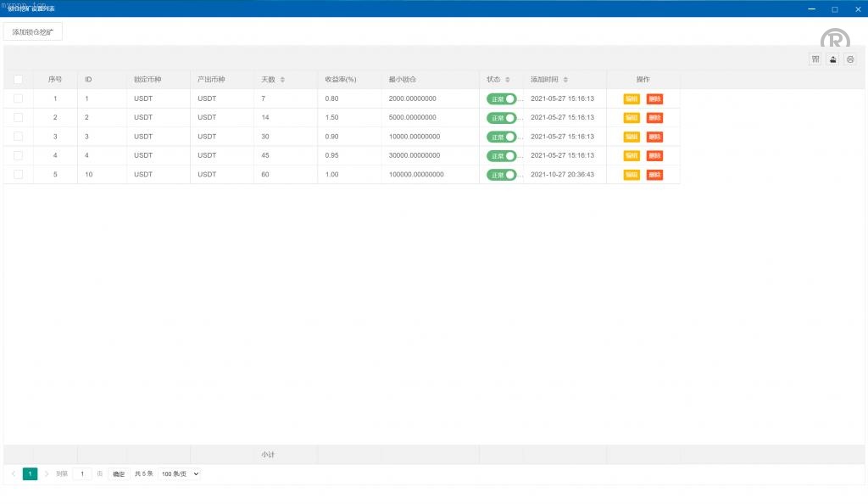The height and width of the screenshot is (504, 868).
Task: Click the print table icon
Action: (x=850, y=59)
